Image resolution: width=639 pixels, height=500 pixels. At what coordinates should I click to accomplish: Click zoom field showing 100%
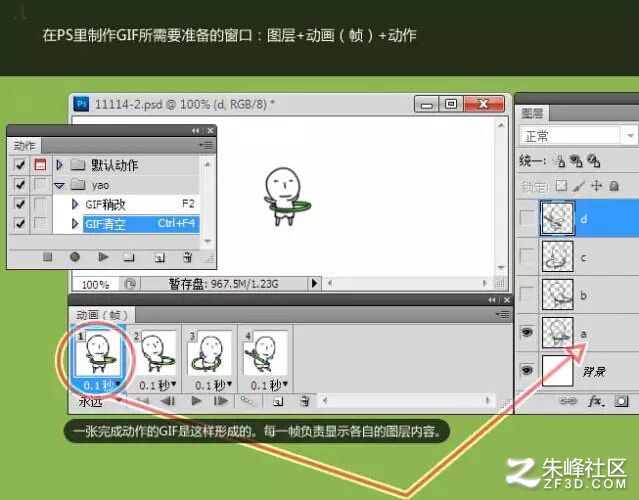pos(96,284)
